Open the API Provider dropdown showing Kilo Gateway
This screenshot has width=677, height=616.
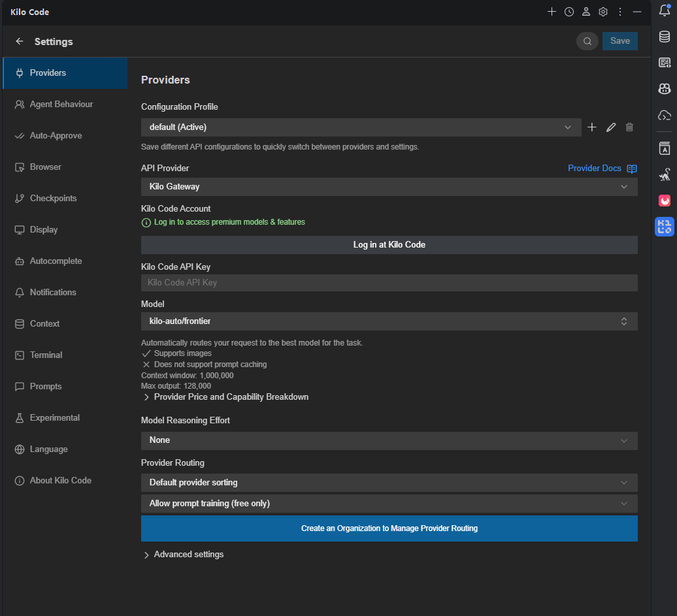[389, 186]
